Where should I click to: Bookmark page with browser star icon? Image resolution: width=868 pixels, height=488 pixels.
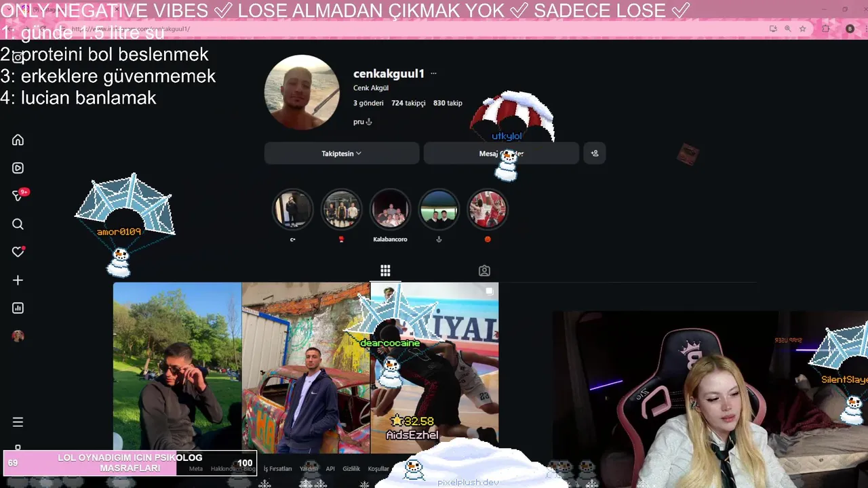tap(803, 28)
